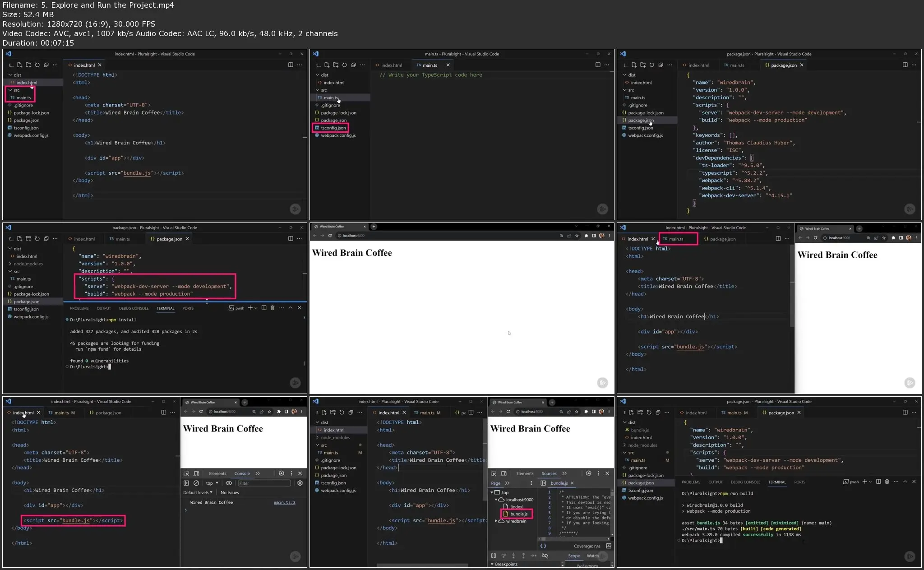Click No Issues label in Console frame

point(230,492)
